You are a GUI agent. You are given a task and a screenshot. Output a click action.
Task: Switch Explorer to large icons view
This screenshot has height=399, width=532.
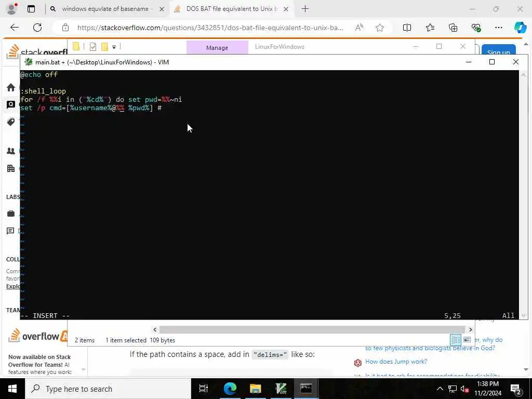click(467, 340)
